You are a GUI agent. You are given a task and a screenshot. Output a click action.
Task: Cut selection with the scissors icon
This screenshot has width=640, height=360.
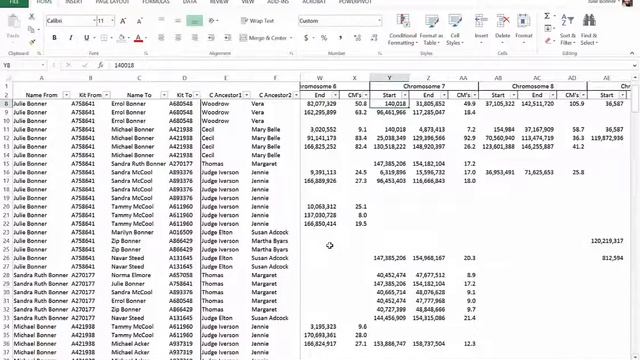(x=31, y=17)
